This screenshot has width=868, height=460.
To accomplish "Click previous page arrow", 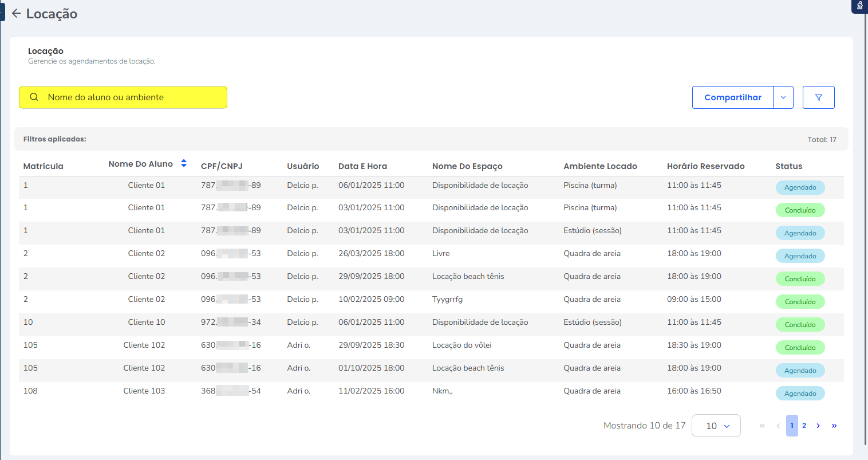I will tap(778, 426).
